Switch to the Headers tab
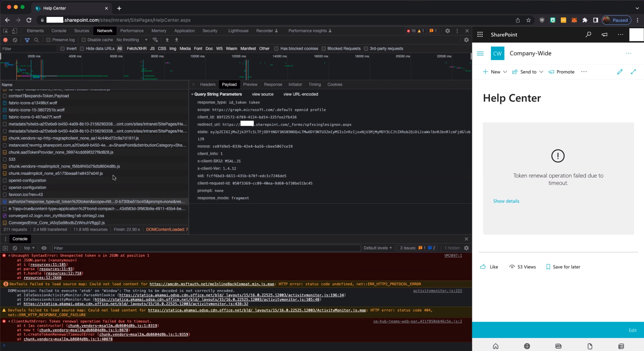644x351 pixels. [207, 85]
